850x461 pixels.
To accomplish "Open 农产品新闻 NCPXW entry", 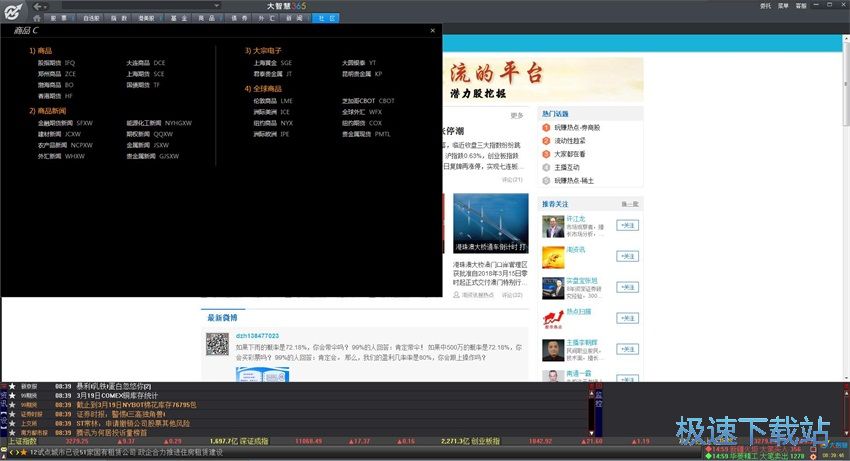I will pyautogui.click(x=65, y=145).
